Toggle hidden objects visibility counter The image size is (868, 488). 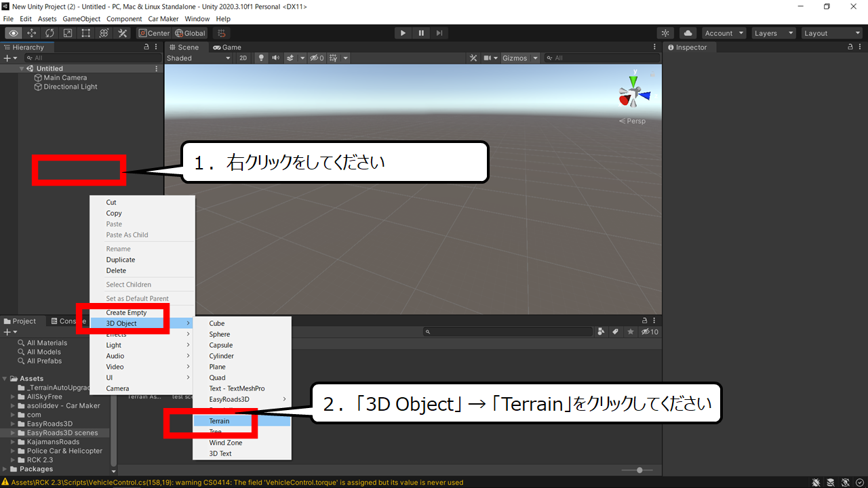pos(317,58)
